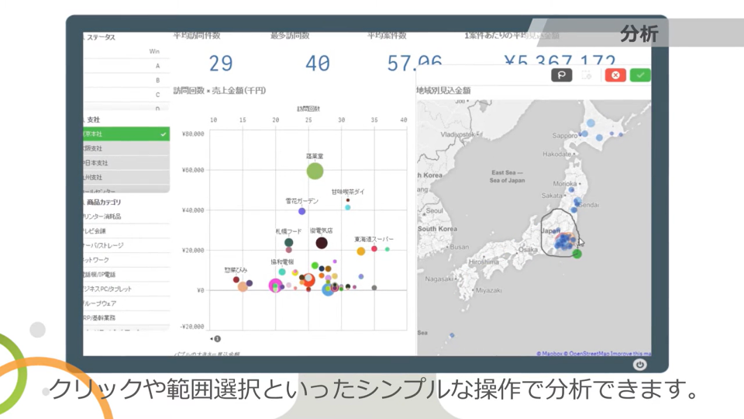
Task: Click Busan label on map
Action: coord(459,247)
